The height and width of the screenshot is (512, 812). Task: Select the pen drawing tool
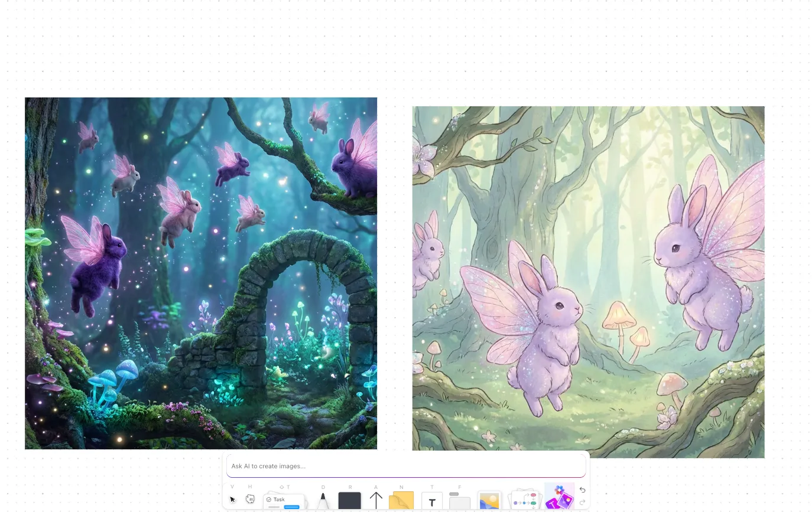pos(323,501)
